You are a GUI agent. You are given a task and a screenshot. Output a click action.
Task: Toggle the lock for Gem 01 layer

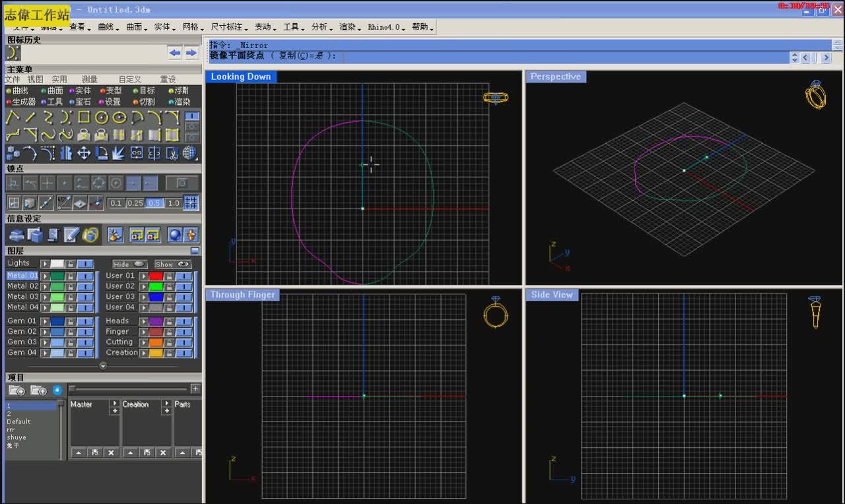71,321
